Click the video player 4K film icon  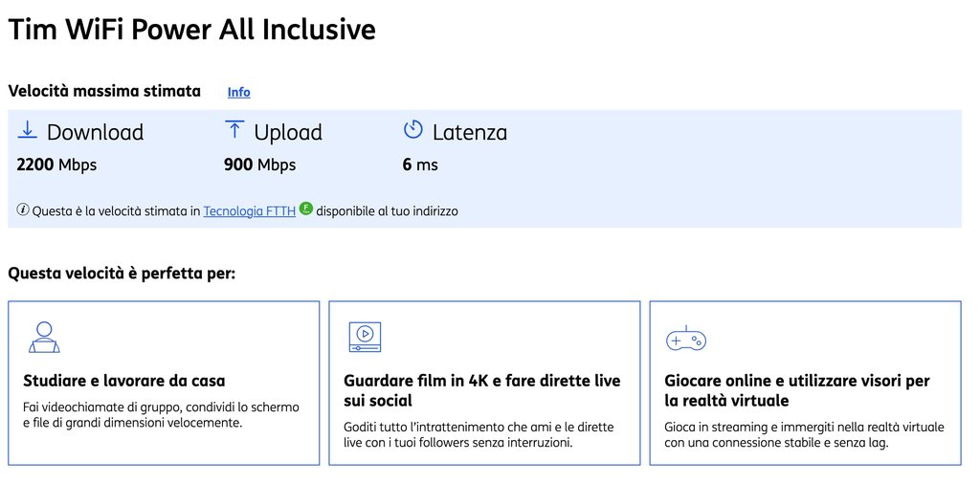click(365, 338)
